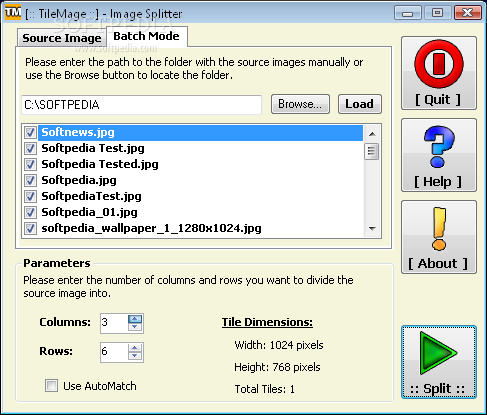This screenshot has width=487, height=415.
Task: Select softpedia_wallpaper_1_1280x1024.jpg file name
Action: point(151,228)
